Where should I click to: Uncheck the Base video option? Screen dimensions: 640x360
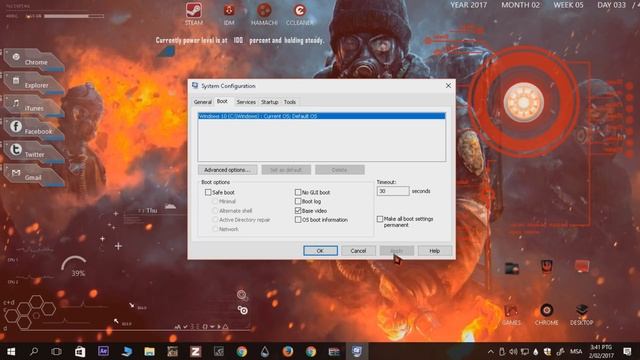[298, 211]
